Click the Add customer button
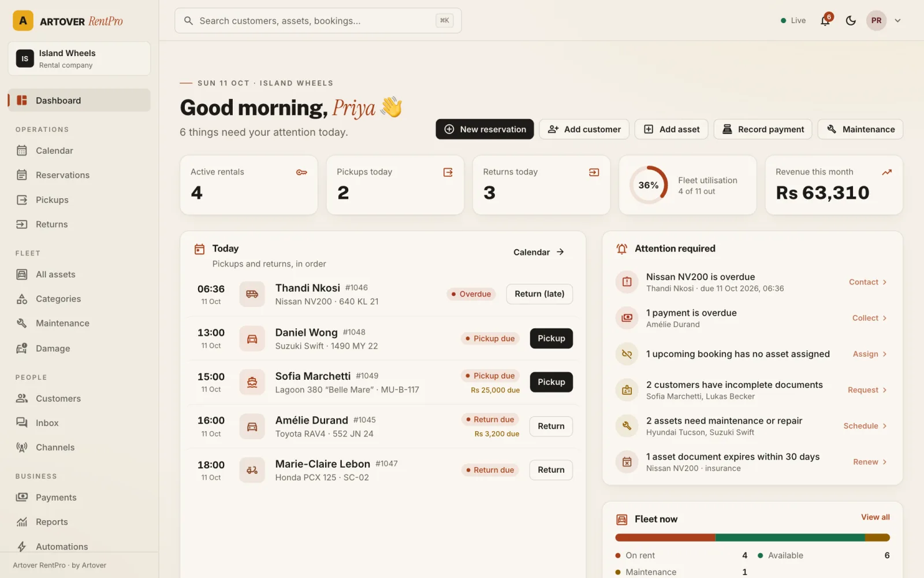 [584, 129]
